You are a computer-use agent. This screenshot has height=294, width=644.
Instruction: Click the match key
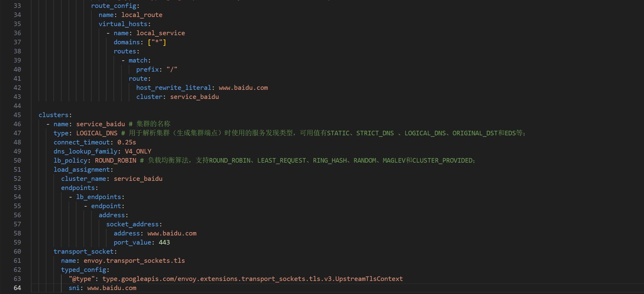coord(138,60)
